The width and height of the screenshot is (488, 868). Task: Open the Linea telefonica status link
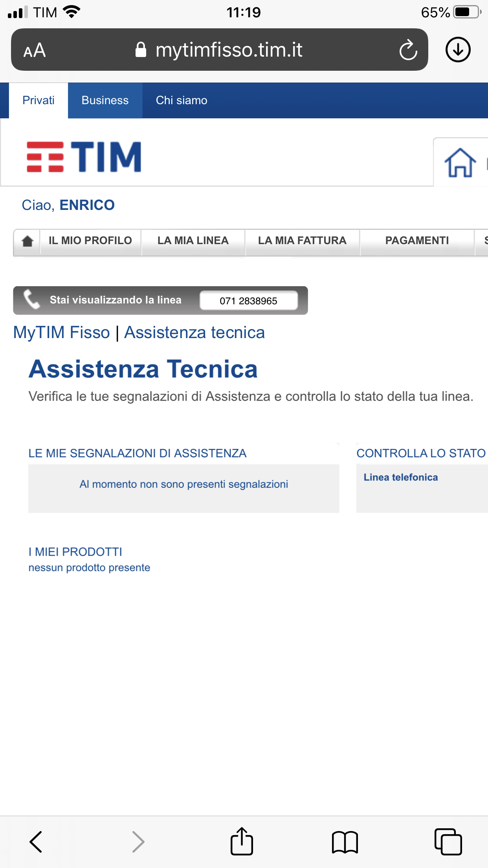(401, 477)
